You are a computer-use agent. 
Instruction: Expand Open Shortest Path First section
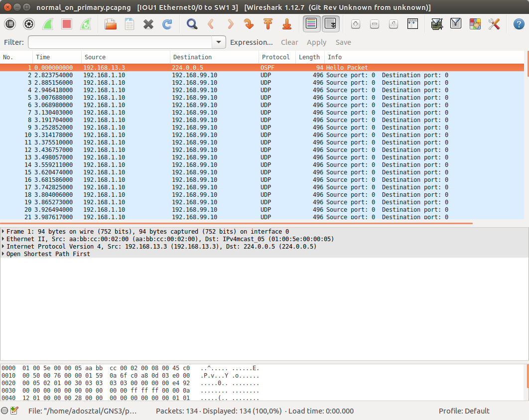pos(3,254)
